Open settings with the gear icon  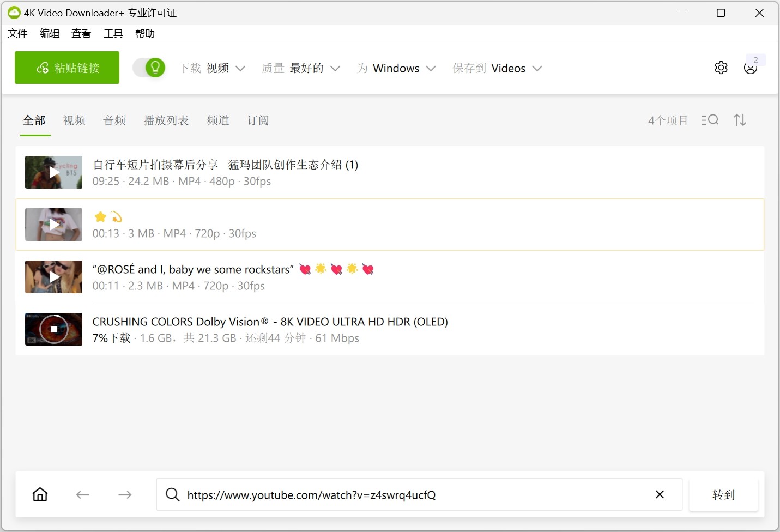(721, 68)
